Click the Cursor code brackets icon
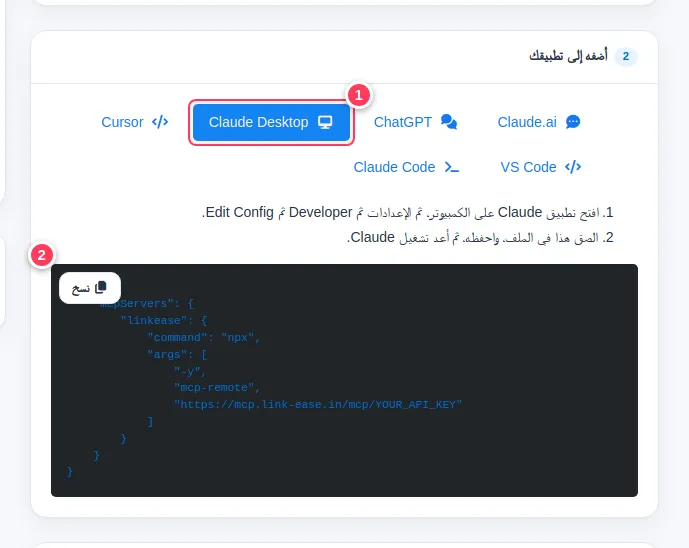Screen dimensions: 689x548 point(160,122)
